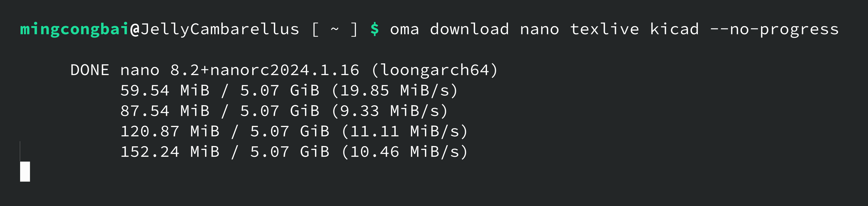Click the 87.54 MiB progress value

(x=165, y=111)
